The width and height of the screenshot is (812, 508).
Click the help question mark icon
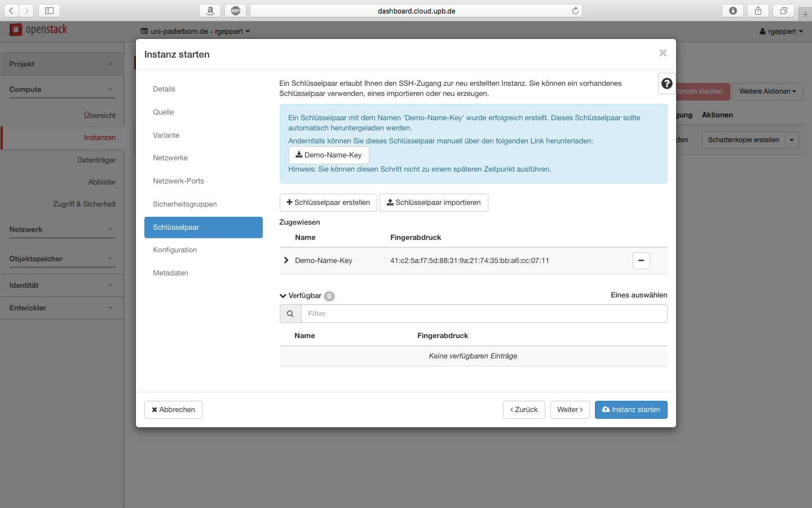click(x=667, y=84)
